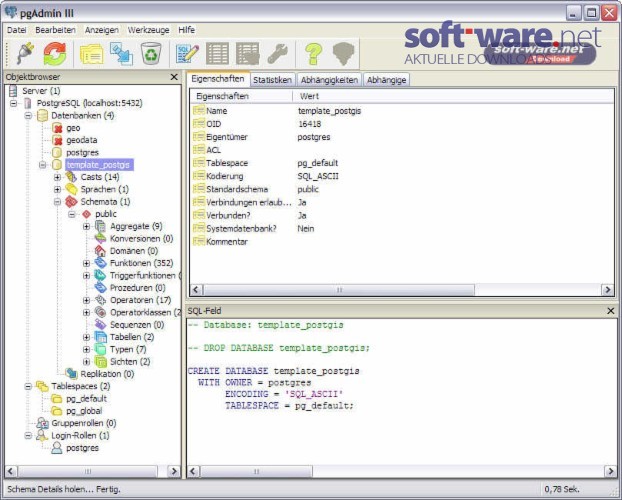Click the Funktionen node icon
This screenshot has width=622, height=500.
coord(100,263)
